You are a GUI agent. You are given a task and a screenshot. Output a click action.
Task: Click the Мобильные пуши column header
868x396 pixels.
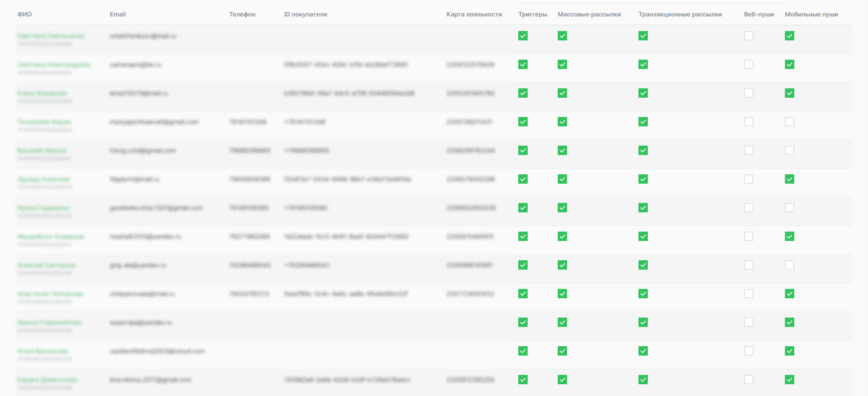pos(811,15)
